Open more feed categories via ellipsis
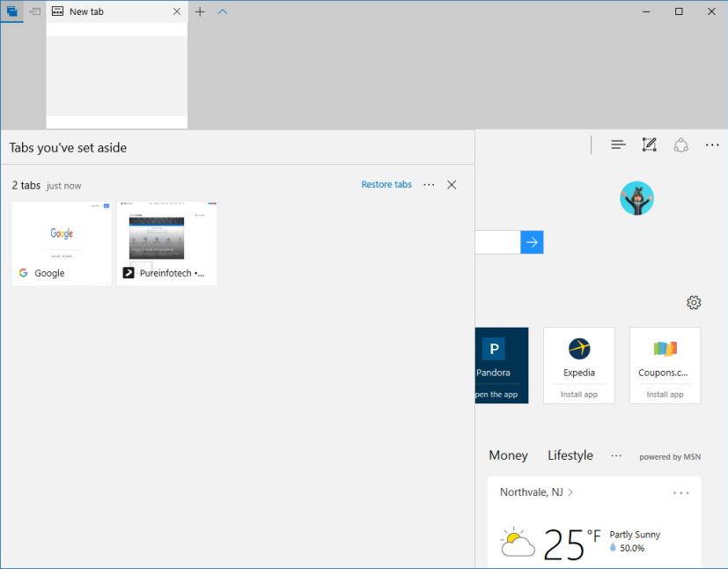This screenshot has height=569, width=728. pyautogui.click(x=616, y=455)
